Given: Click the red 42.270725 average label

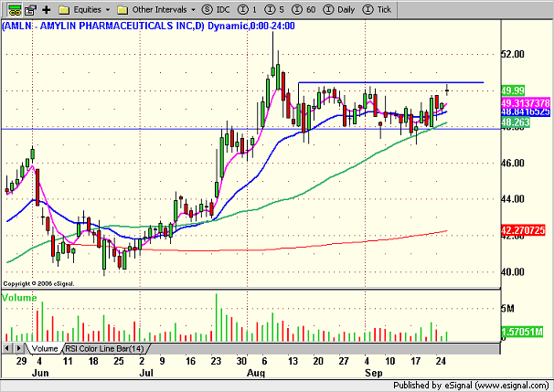Looking at the screenshot, I should (523, 230).
